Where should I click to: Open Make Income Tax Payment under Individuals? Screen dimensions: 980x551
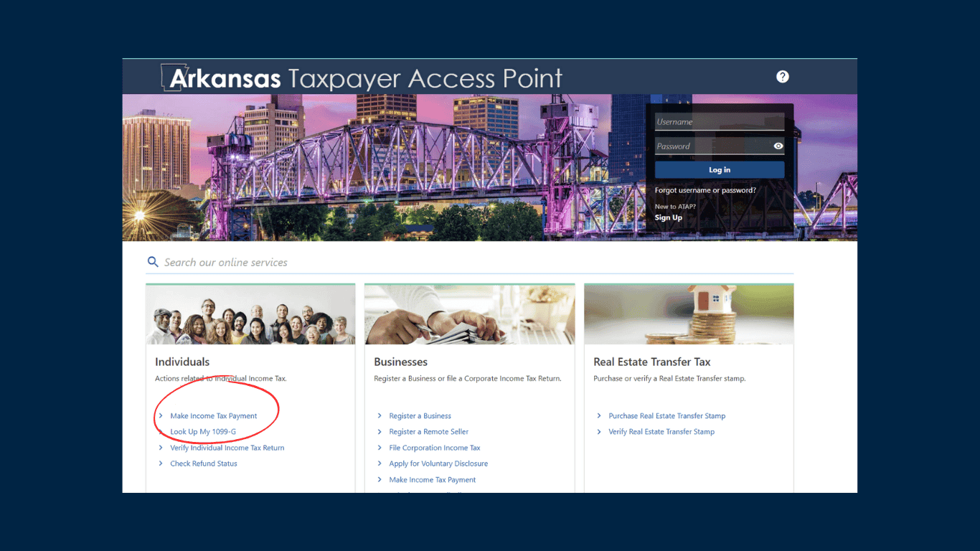tap(213, 416)
